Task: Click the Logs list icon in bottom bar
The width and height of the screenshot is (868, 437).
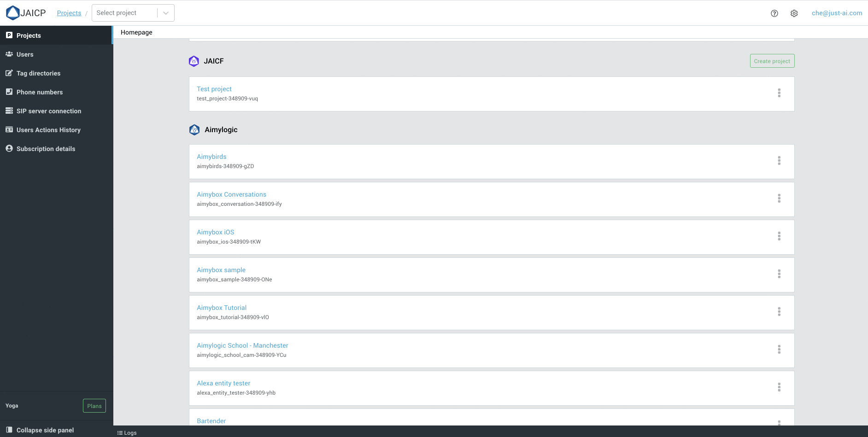Action: [120, 433]
